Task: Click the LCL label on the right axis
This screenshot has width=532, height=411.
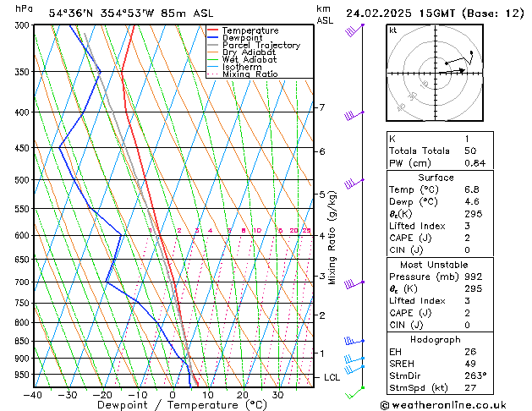Action: coord(332,377)
